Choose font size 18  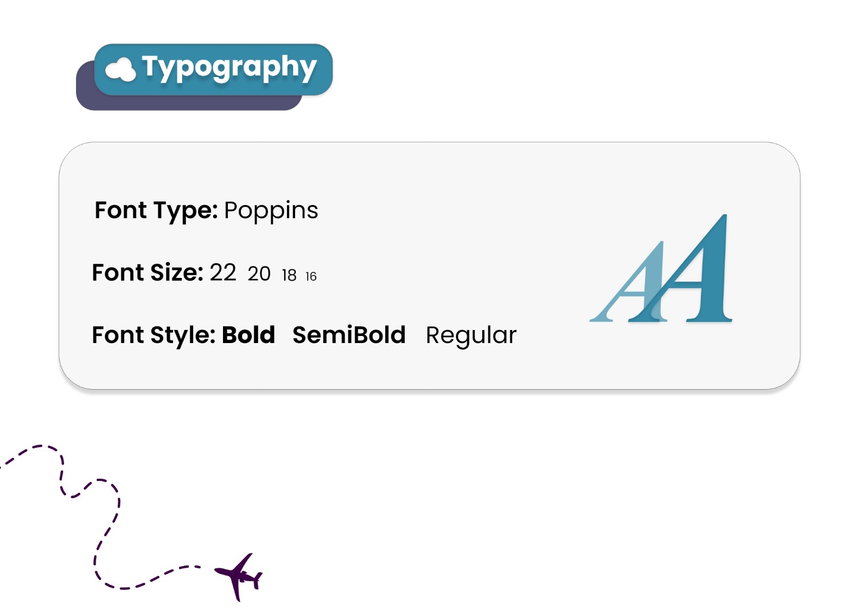289,275
